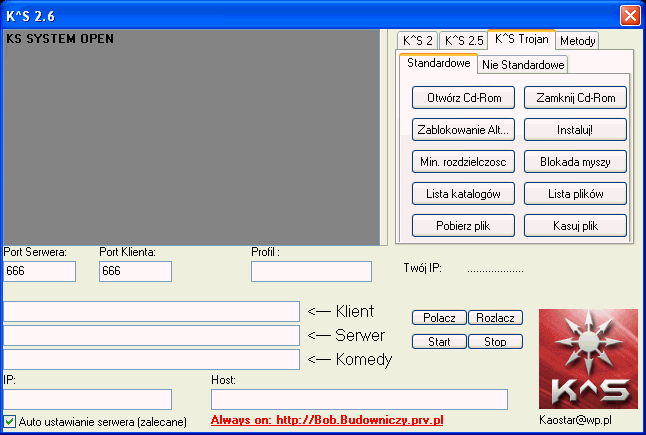Image resolution: width=646 pixels, height=435 pixels.
Task: Switch to the K^S 2 tab
Action: [x=416, y=41]
